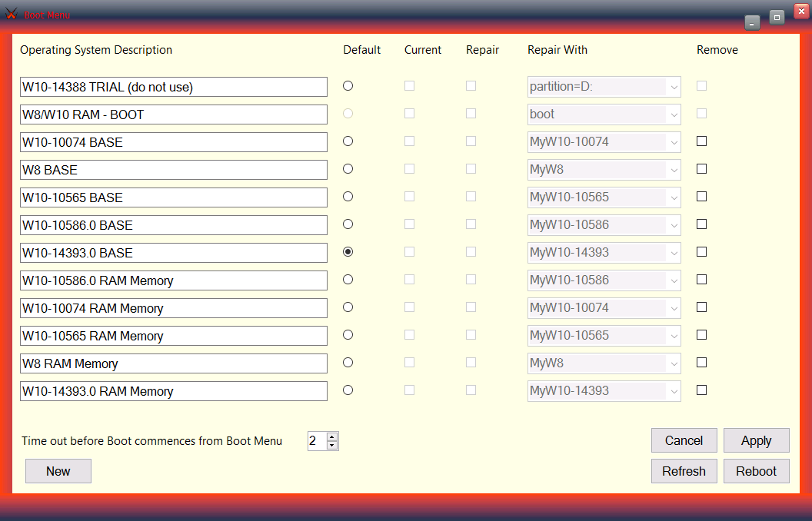Set W8 RAM Memory as default
The height and width of the screenshot is (521, 812).
pos(348,363)
